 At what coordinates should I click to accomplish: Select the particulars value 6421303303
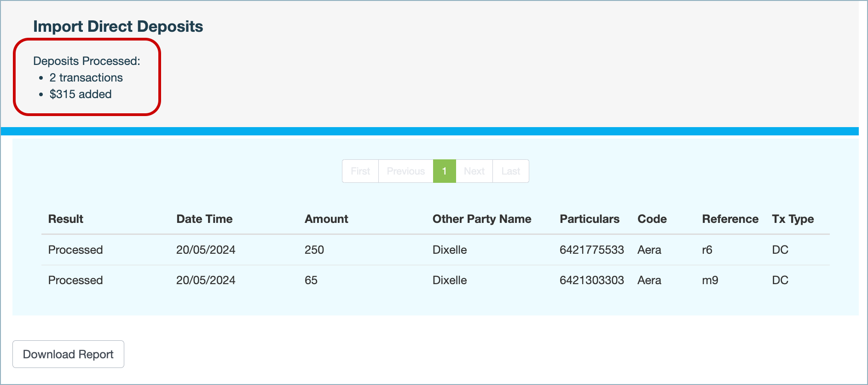coord(591,280)
